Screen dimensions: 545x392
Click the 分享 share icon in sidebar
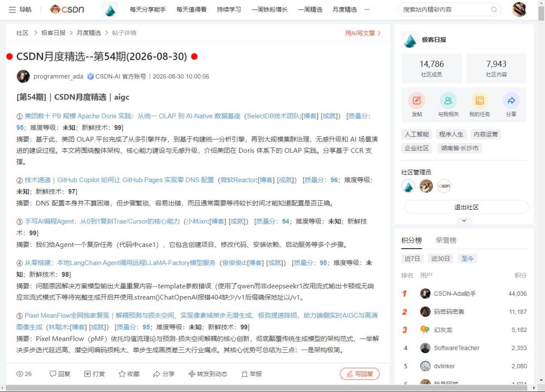click(x=511, y=100)
